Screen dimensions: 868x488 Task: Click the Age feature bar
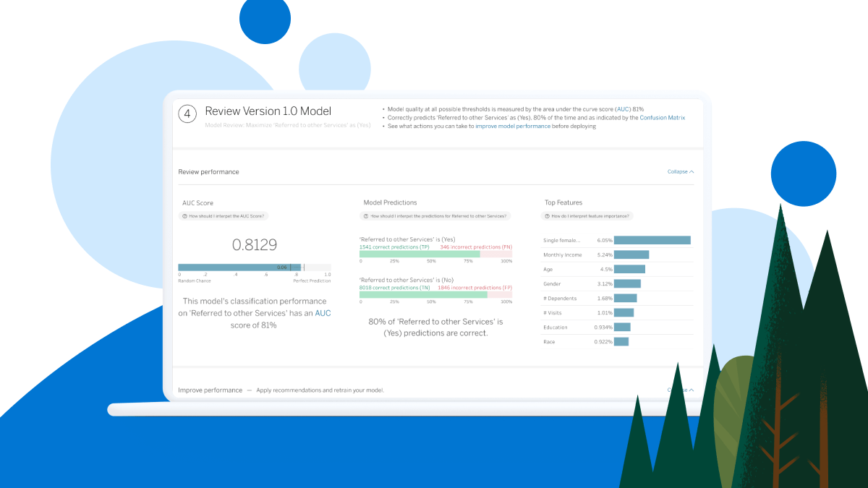click(x=629, y=269)
